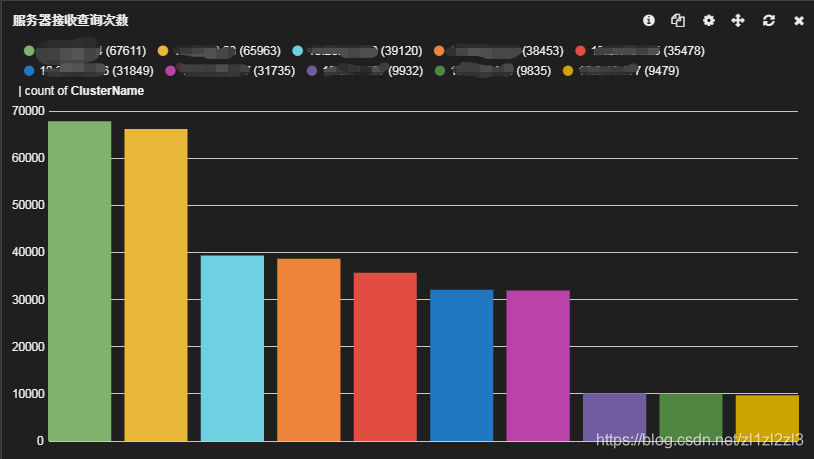This screenshot has width=814, height=459.
Task: Click the yellow bar in chart
Action: click(x=156, y=285)
